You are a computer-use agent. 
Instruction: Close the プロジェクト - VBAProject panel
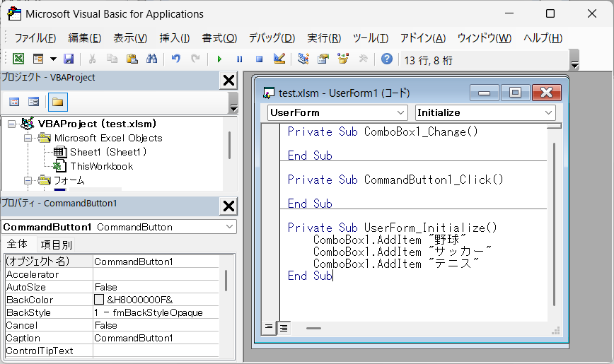(228, 81)
